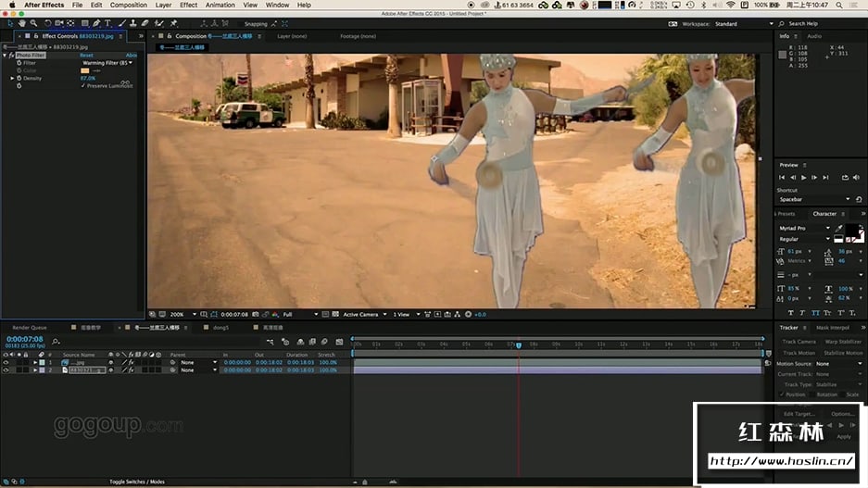Viewport: 868px width, 488px height.
Task: Open the show channel RGB icon
Action: coord(275,314)
